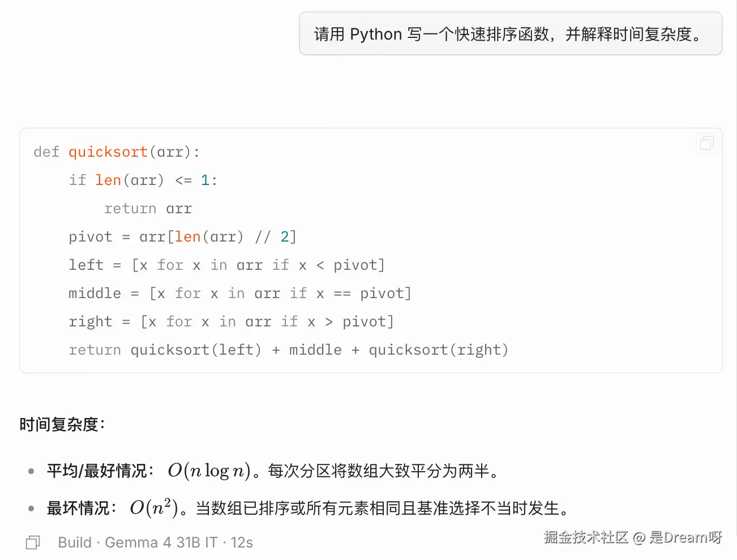
Task: Click the 'Build · Gemma 4 31B IT · 12s' label
Action: point(155,542)
